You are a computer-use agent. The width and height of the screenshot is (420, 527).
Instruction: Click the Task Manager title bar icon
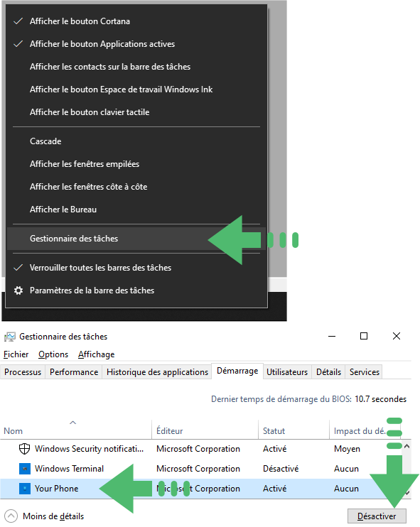point(10,337)
